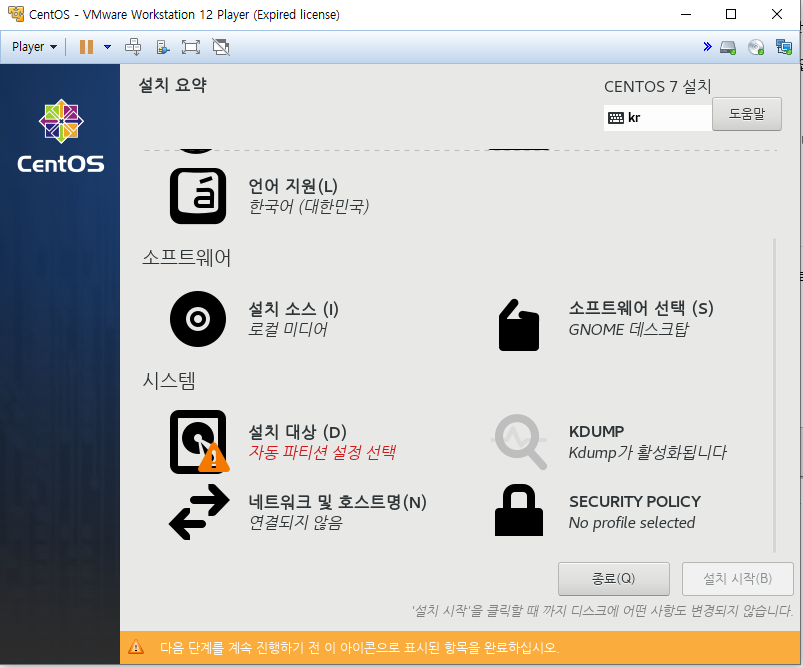Open the KDUMP settings label
Screen dimensions: 803x668
click(x=597, y=431)
